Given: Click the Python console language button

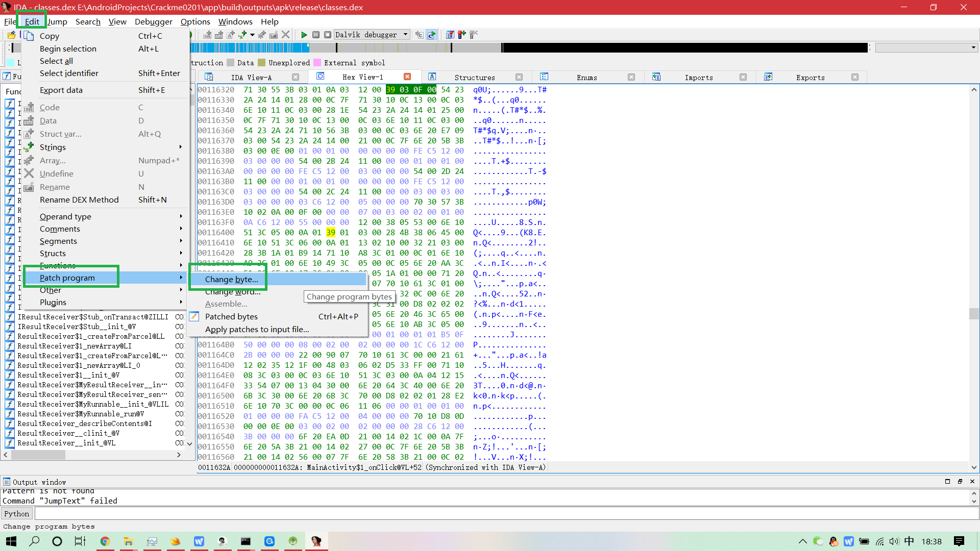Looking at the screenshot, I should pyautogui.click(x=17, y=514).
